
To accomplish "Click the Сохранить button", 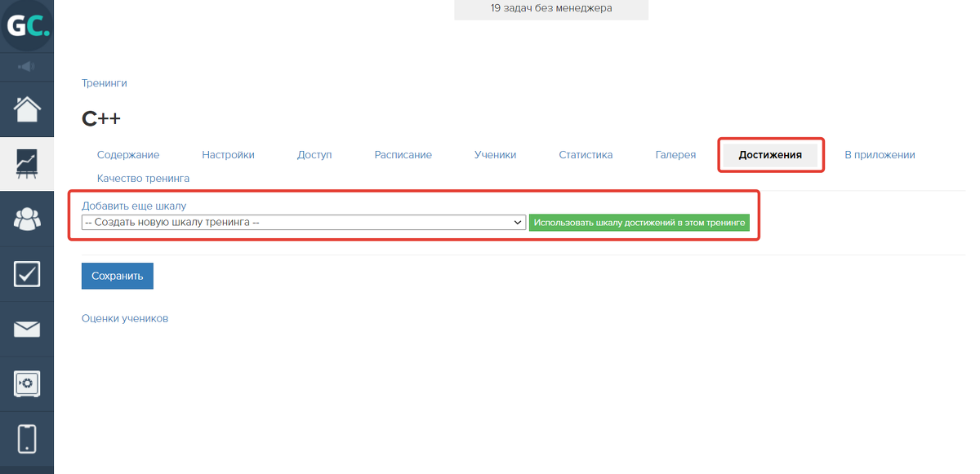I will (x=118, y=276).
